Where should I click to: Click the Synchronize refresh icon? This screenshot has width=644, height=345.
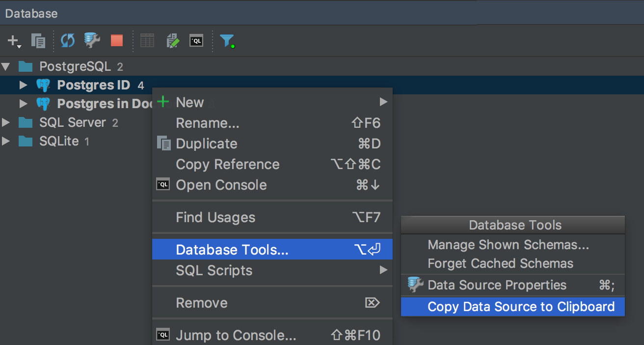(67, 41)
